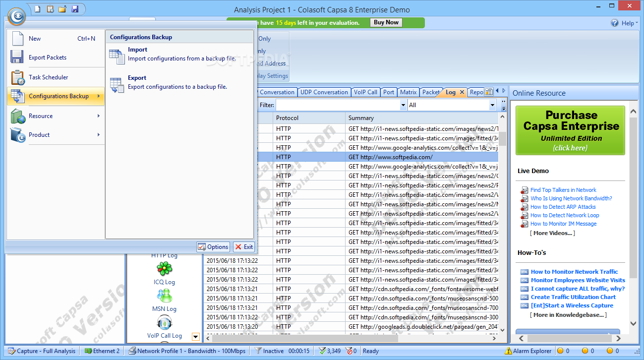The width and height of the screenshot is (644, 360).
Task: Click the HTML icon beside How to Monitor Network Traffic
Action: [525, 272]
